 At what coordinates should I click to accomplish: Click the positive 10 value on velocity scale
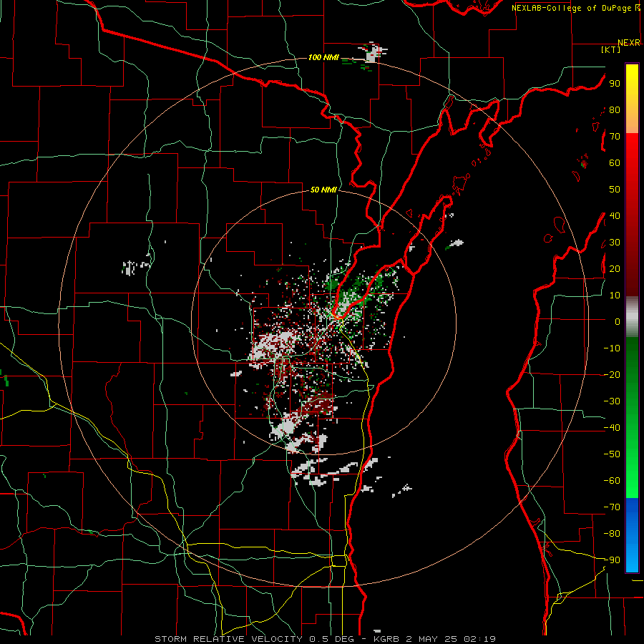(x=615, y=296)
